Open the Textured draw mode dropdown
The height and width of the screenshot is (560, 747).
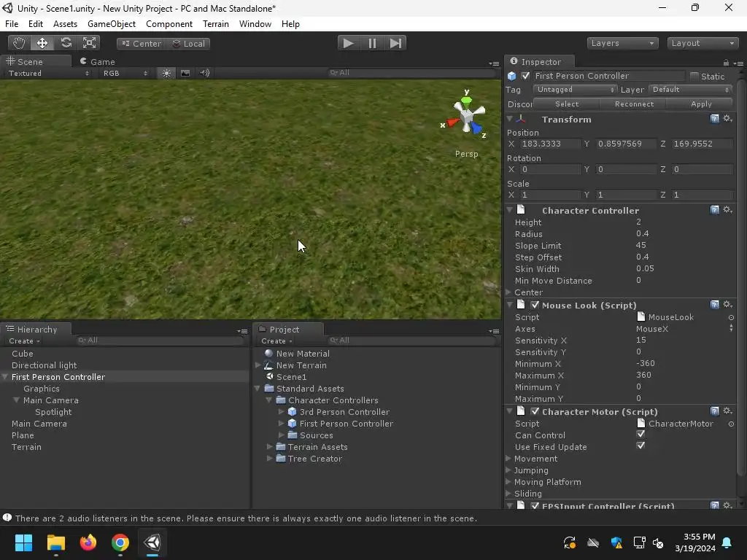[x=49, y=74]
